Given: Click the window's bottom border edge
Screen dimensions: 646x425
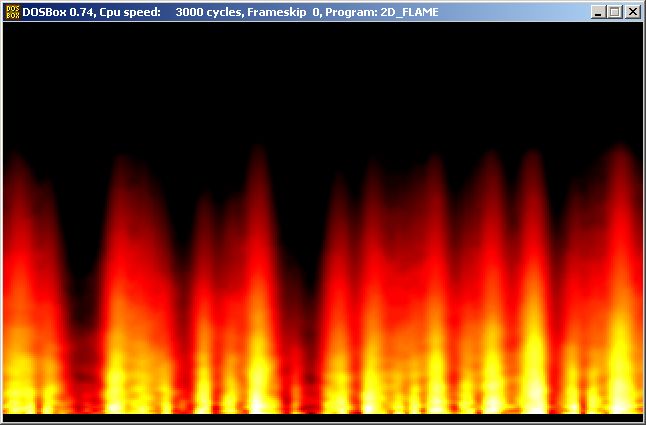Looking at the screenshot, I should (322, 423).
